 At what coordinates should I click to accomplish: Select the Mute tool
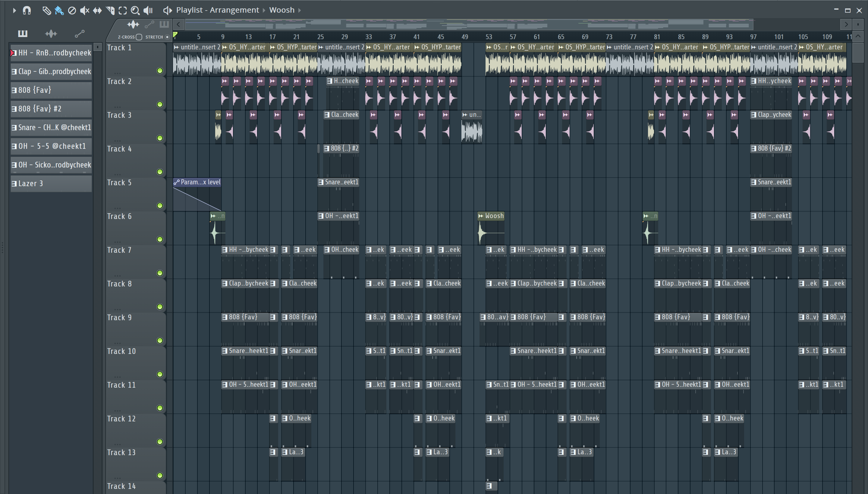click(84, 11)
